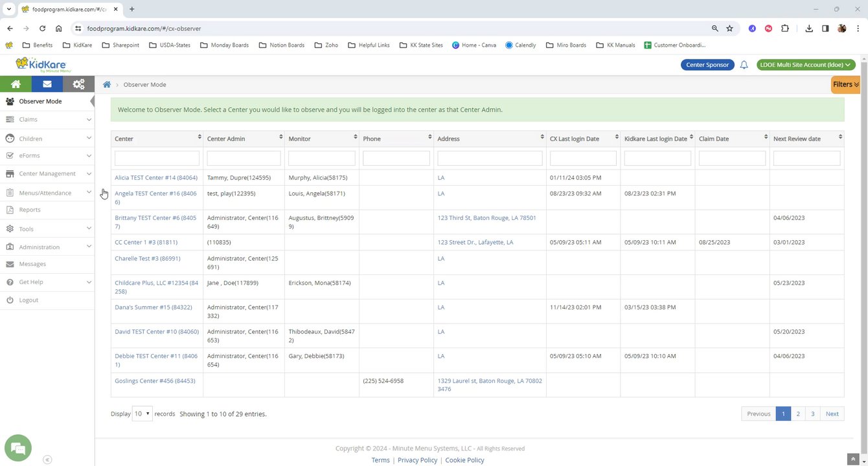The width and height of the screenshot is (868, 466).
Task: Go to page 2 of results
Action: (798, 414)
